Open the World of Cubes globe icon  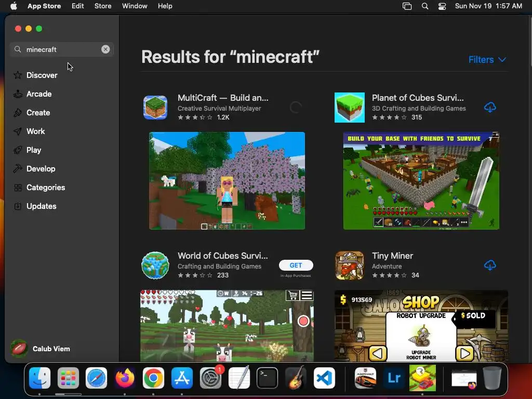pos(155,265)
